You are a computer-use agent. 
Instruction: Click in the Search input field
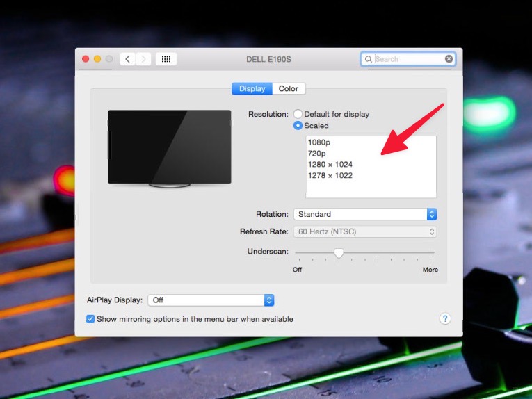pyautogui.click(x=409, y=59)
